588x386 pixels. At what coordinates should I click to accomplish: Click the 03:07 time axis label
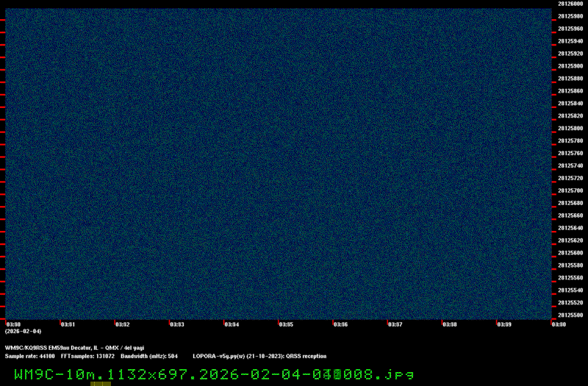click(x=395, y=324)
